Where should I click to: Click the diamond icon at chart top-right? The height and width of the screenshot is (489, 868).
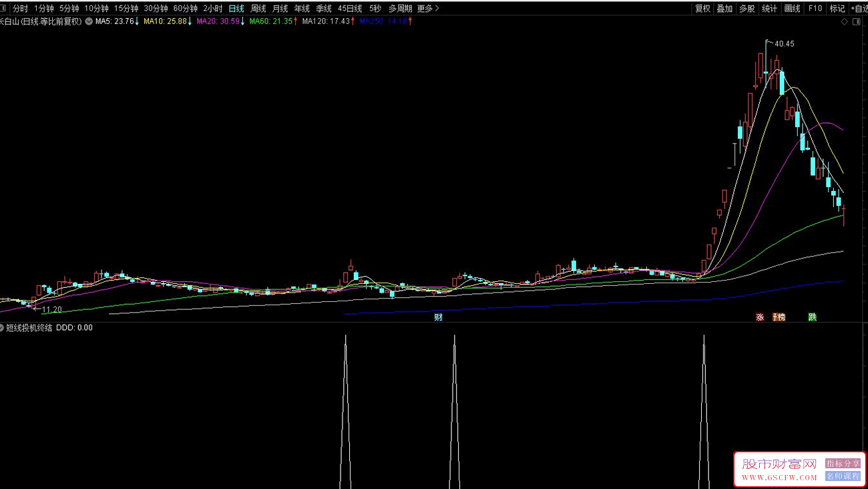click(x=845, y=21)
